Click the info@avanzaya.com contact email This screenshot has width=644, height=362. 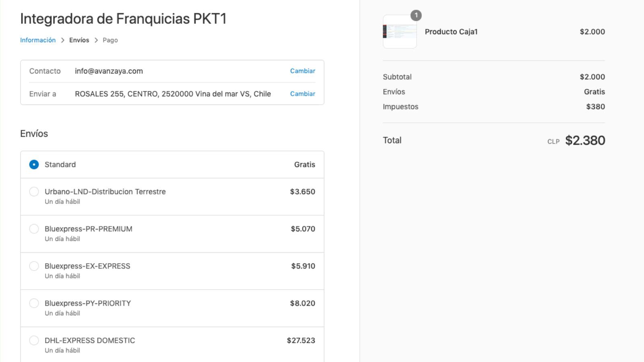point(109,71)
